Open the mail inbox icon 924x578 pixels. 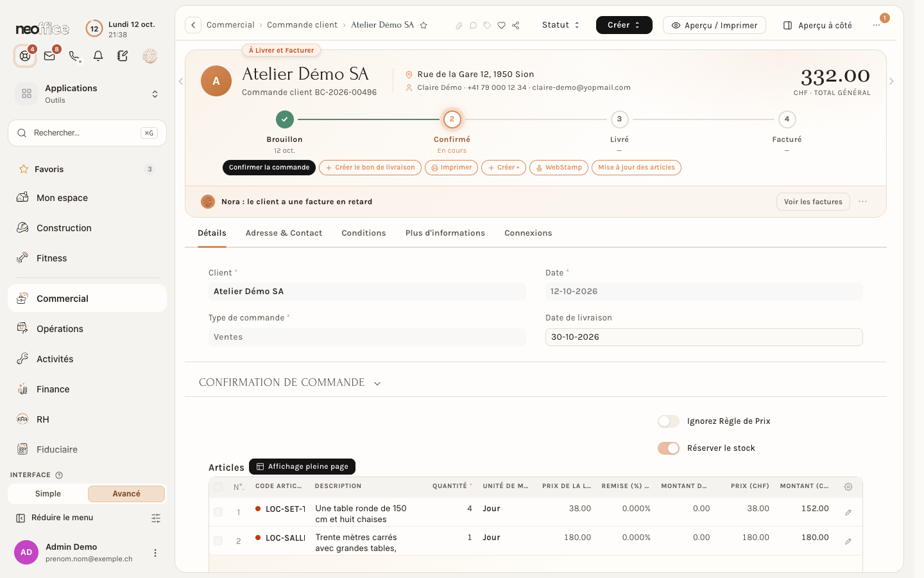[49, 56]
